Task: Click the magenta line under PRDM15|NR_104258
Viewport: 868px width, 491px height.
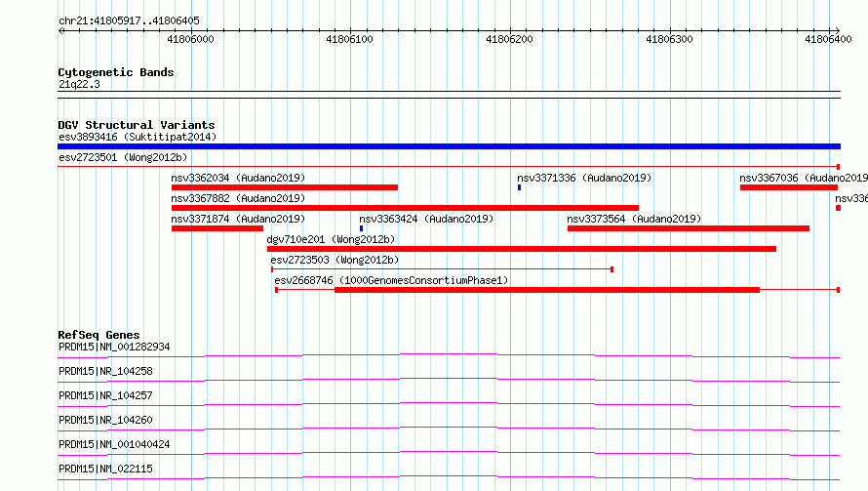Action: point(449,380)
